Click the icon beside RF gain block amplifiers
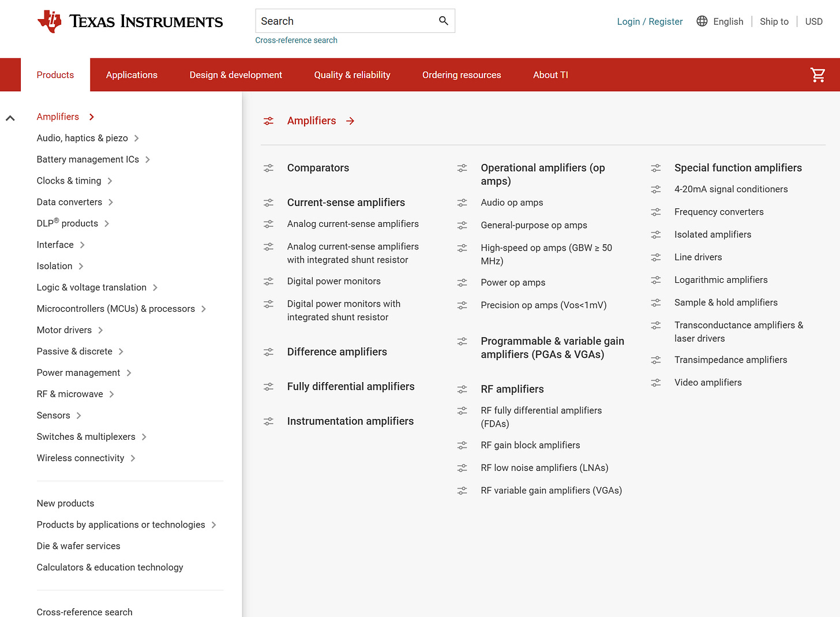 click(x=462, y=445)
